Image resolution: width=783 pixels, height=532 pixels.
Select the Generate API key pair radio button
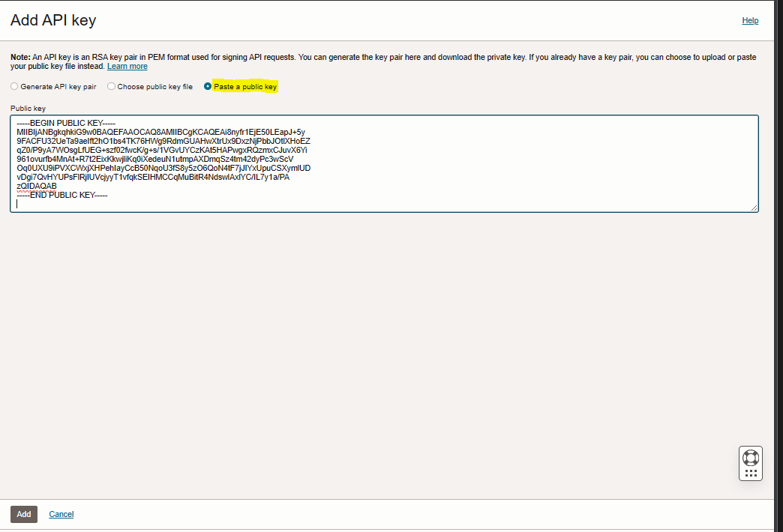pos(14,87)
